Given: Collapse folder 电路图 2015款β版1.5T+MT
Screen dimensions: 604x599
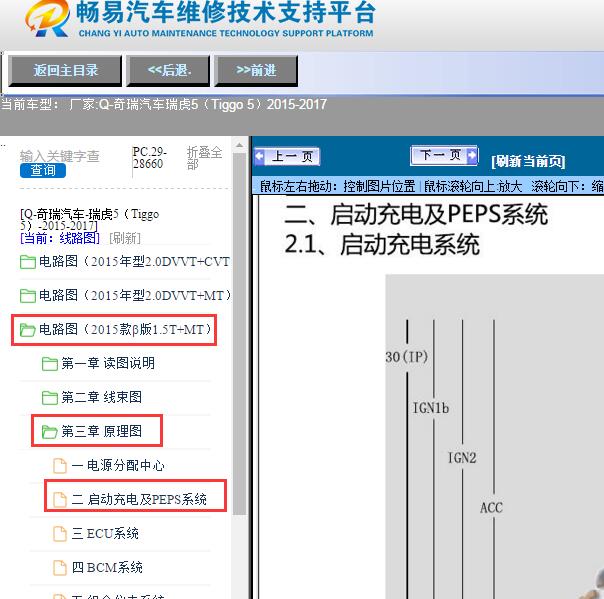Looking at the screenshot, I should (116, 330).
